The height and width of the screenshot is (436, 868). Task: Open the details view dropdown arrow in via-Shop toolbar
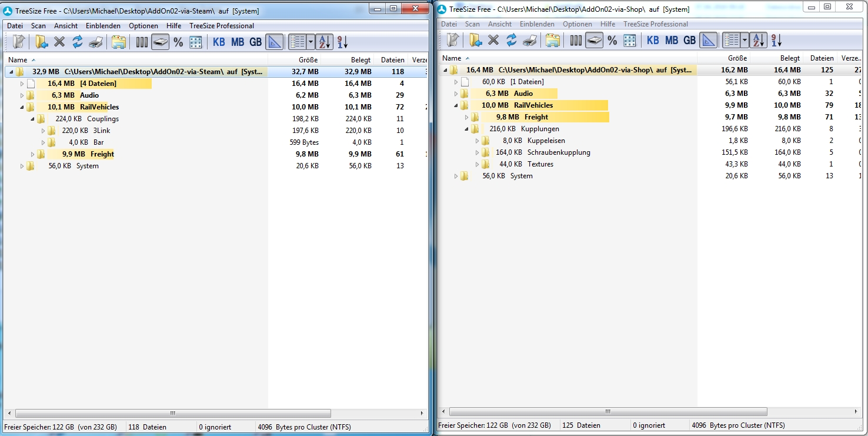pyautogui.click(x=745, y=40)
